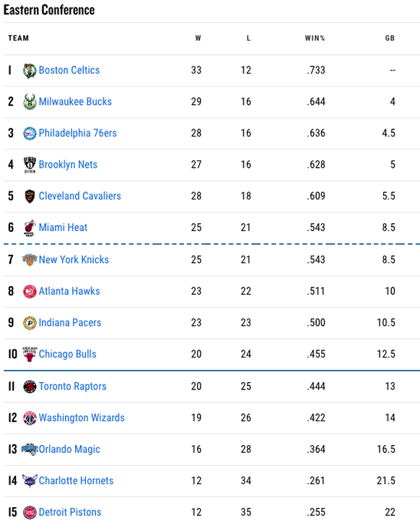Image resolution: width=420 pixels, height=531 pixels.
Task: Select the TEAM column header
Action: [19, 38]
